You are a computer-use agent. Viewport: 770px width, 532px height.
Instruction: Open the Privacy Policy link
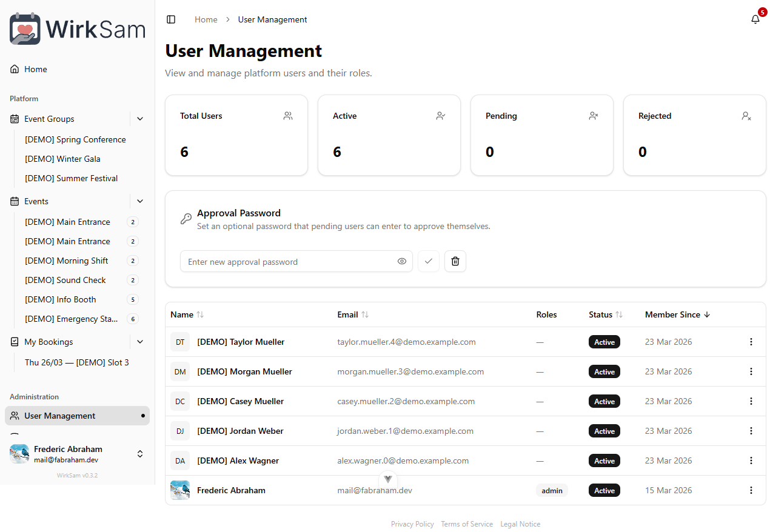click(x=412, y=524)
